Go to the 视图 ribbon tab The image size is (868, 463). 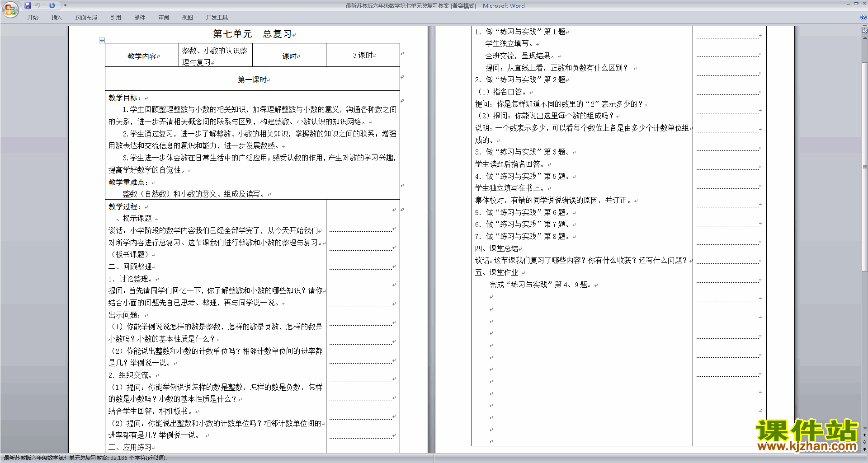pos(188,17)
